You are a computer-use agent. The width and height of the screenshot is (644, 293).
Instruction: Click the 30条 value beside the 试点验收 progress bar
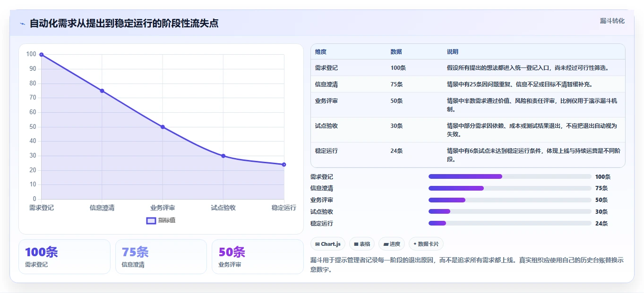(x=601, y=211)
